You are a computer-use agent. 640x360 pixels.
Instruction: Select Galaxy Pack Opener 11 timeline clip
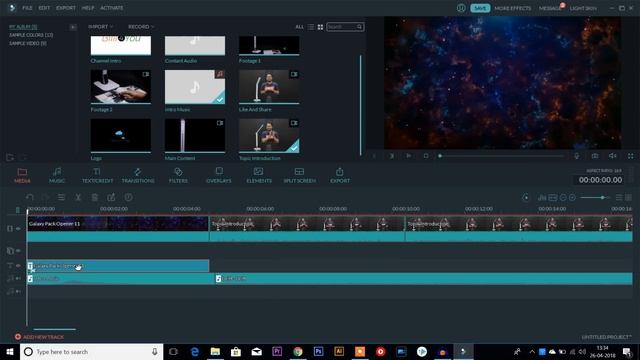[x=118, y=228]
